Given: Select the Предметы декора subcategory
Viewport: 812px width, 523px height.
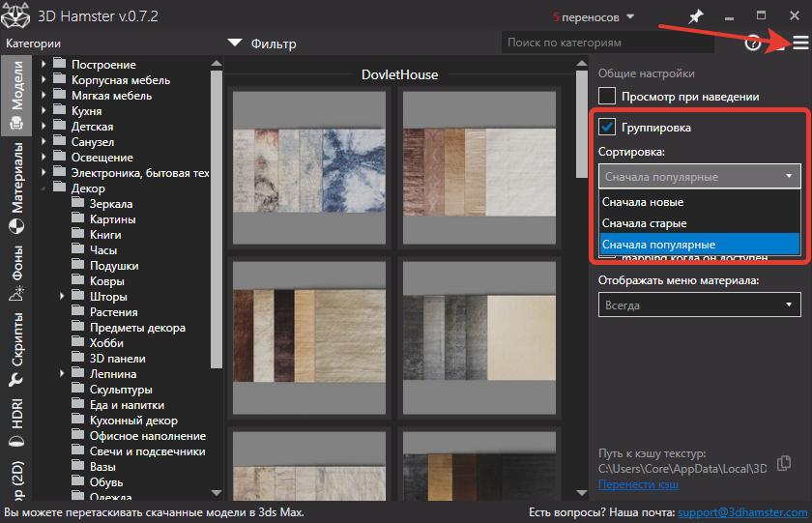Looking at the screenshot, I should click(137, 328).
